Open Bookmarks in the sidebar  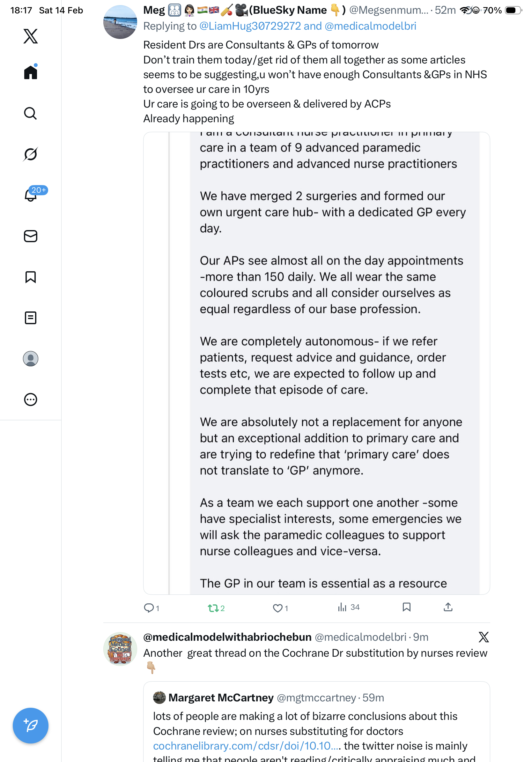pyautogui.click(x=31, y=277)
